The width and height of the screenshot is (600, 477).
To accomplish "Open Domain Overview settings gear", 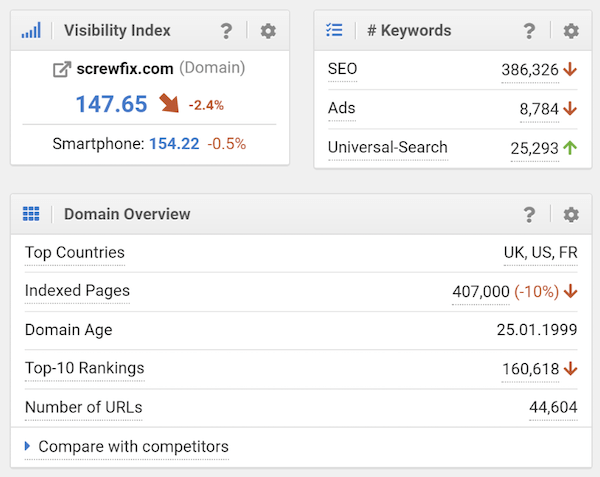I will tap(570, 214).
